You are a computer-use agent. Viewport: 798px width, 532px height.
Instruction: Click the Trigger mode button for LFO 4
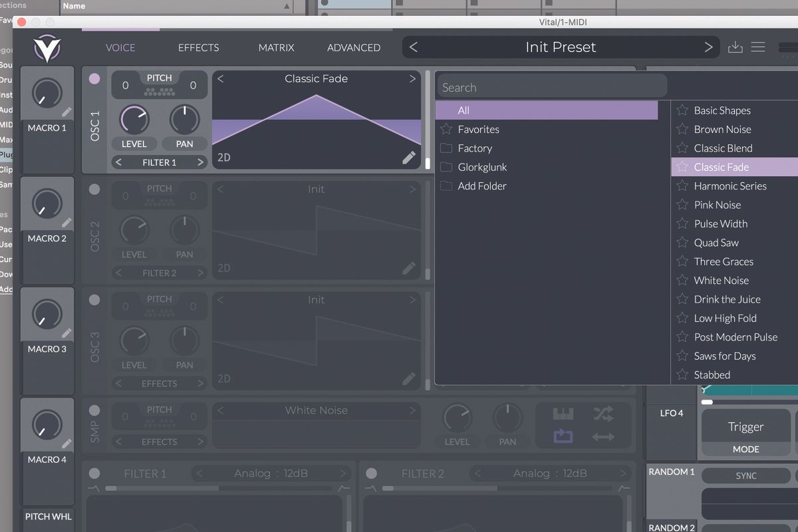click(745, 426)
